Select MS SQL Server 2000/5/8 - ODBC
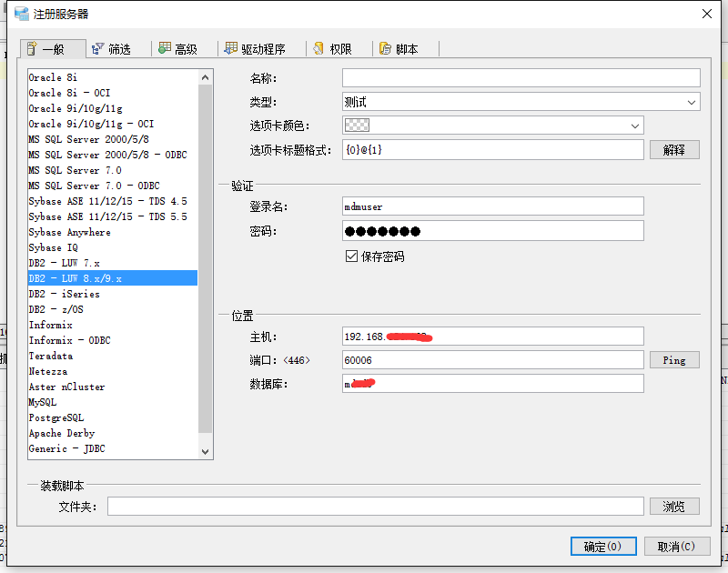Viewport: 728px width, 573px height. (x=113, y=155)
